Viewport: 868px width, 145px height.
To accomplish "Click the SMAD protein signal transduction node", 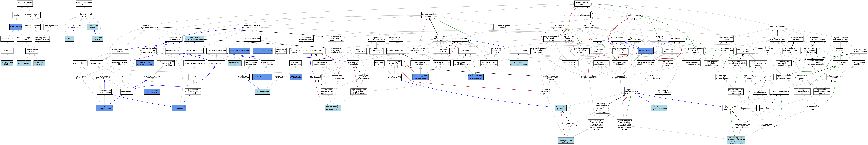I will [659, 108].
